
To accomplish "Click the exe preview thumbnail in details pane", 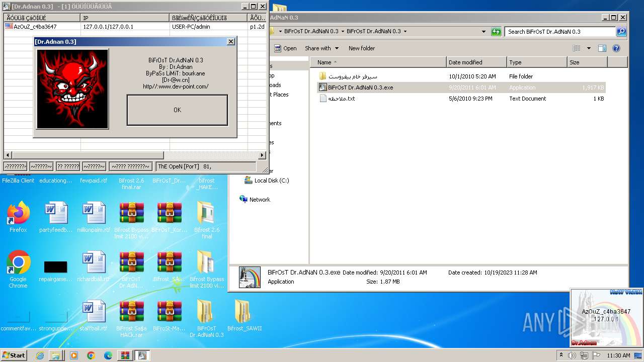I will coord(250,277).
